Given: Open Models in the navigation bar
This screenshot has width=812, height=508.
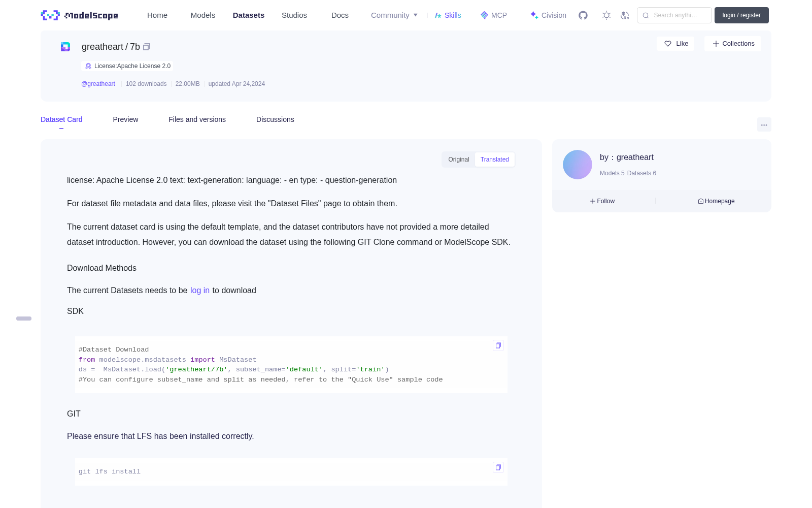Looking at the screenshot, I should point(203,15).
